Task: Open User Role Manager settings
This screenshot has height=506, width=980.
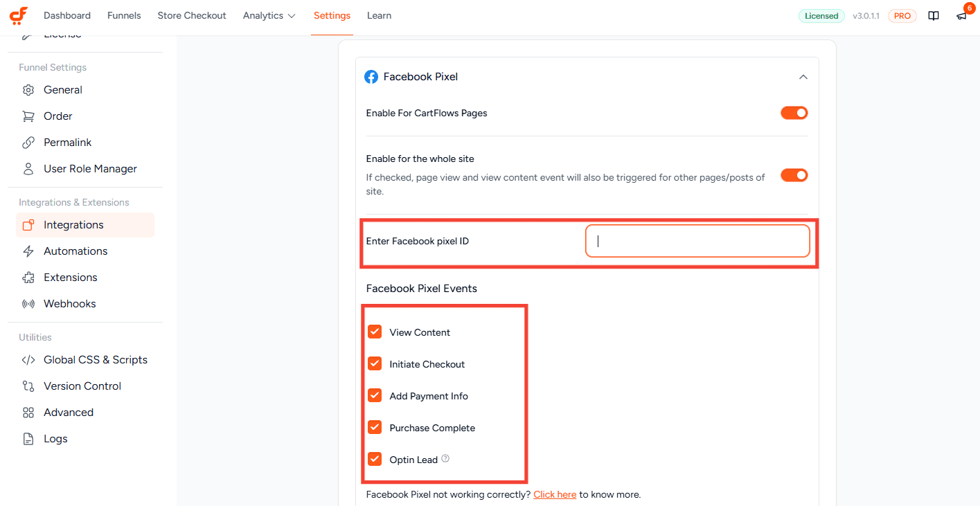Action: pyautogui.click(x=85, y=169)
